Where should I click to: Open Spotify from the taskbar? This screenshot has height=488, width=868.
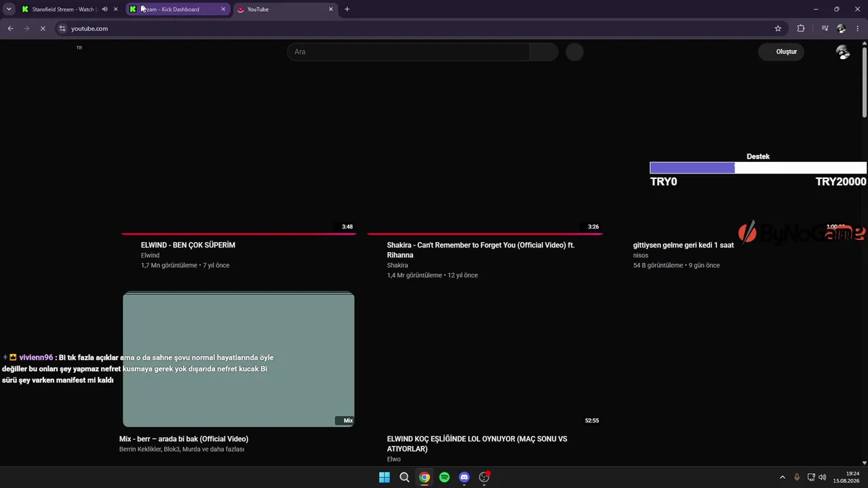pyautogui.click(x=444, y=477)
